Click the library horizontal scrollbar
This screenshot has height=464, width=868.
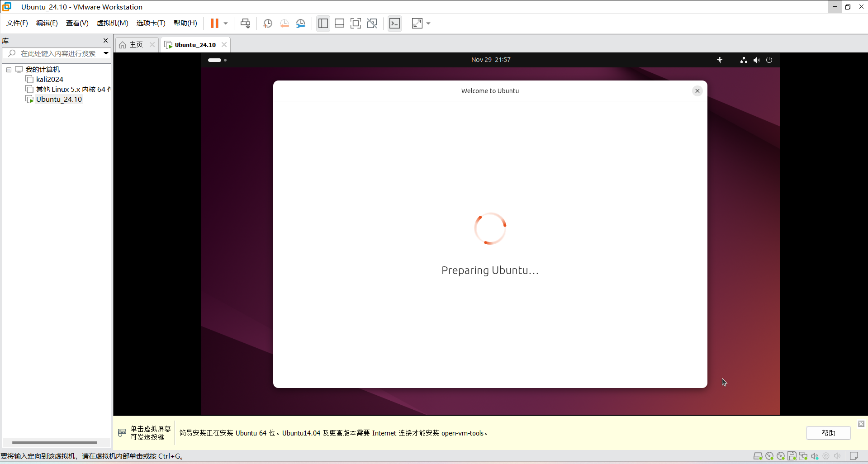click(55, 443)
